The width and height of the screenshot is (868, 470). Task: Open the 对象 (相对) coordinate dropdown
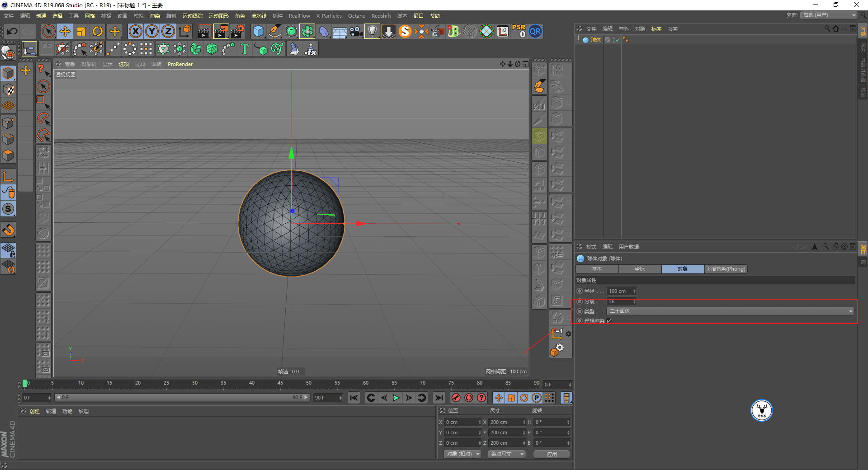[462, 454]
